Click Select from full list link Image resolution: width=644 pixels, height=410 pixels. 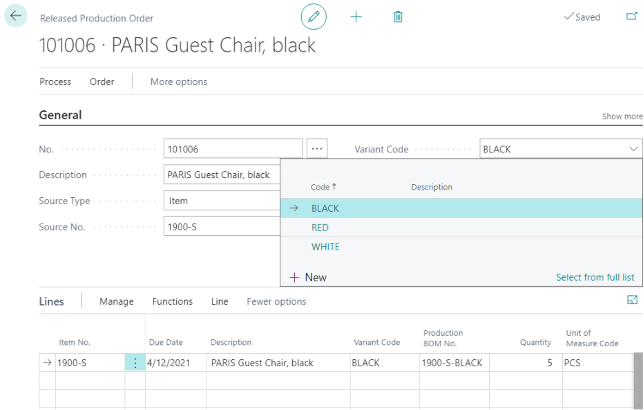595,277
